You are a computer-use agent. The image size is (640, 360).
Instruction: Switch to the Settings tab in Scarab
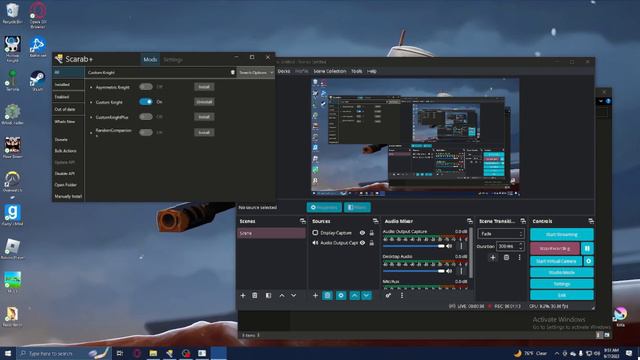tap(173, 60)
